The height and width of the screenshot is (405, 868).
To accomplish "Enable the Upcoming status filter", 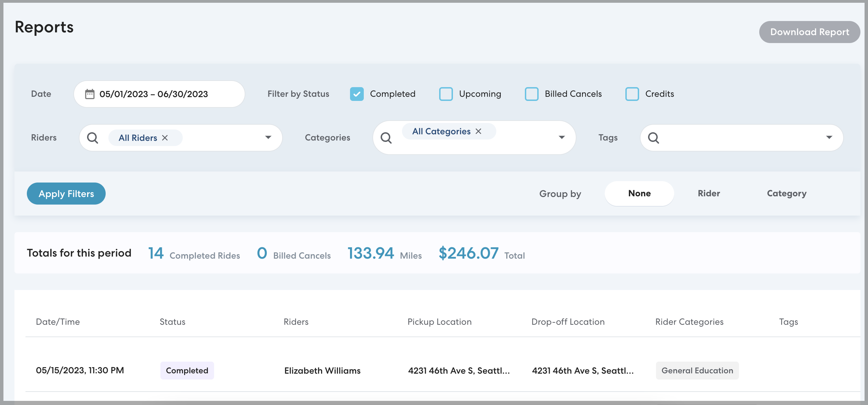I will (446, 94).
